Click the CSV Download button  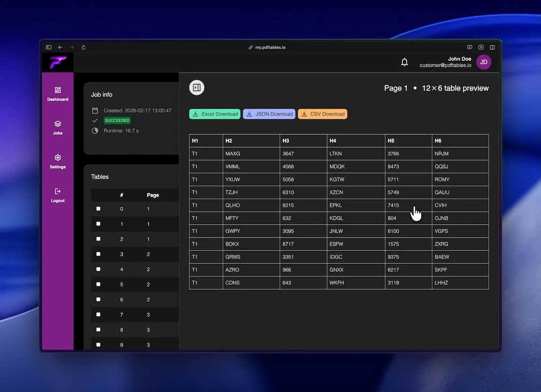(322, 114)
